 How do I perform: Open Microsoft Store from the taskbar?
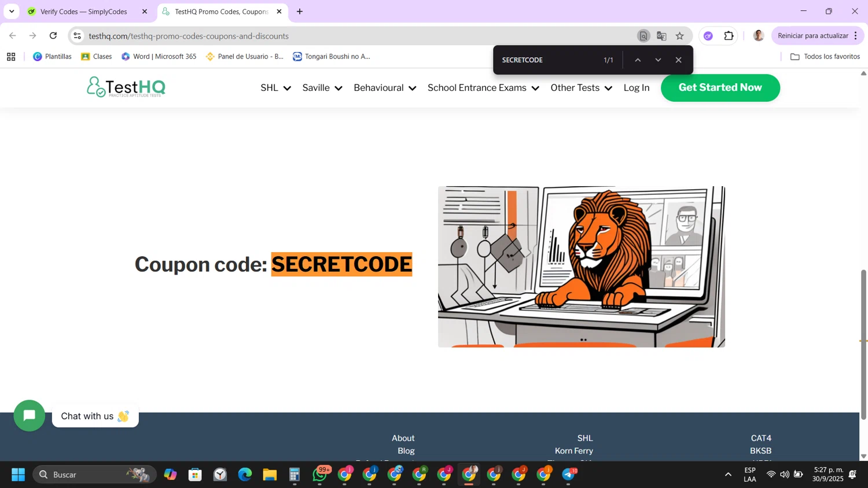click(x=195, y=475)
